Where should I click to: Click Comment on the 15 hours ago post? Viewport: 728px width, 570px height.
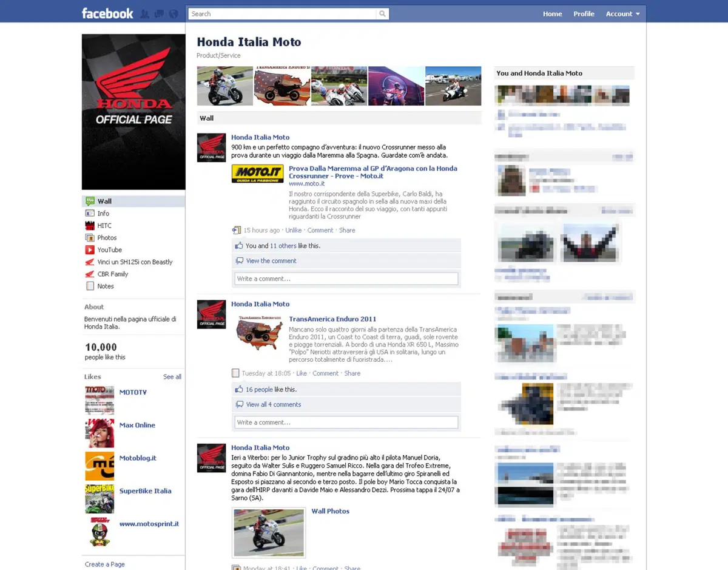click(x=320, y=230)
